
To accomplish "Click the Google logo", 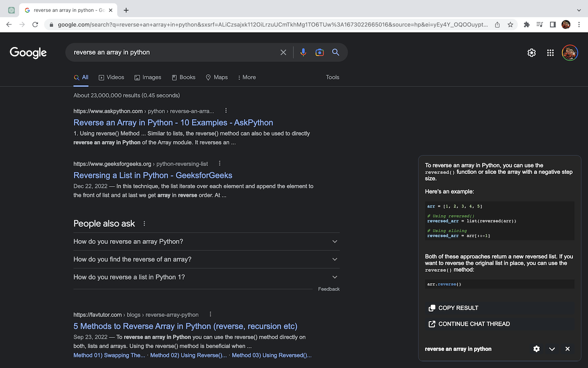I will point(28,52).
